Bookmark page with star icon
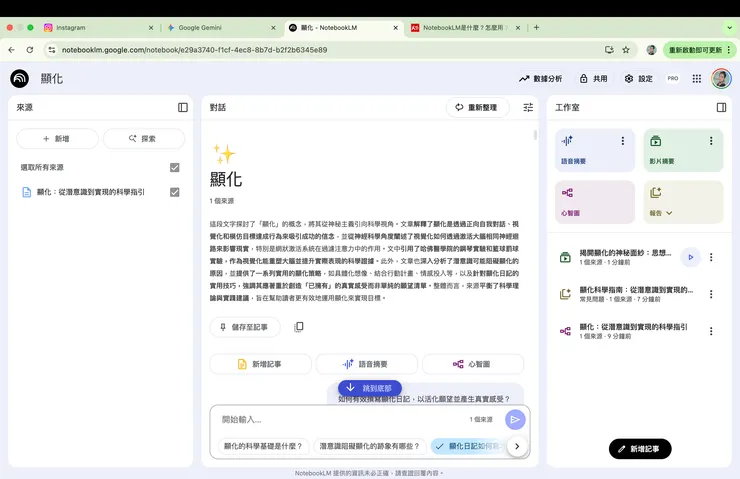 click(x=626, y=50)
